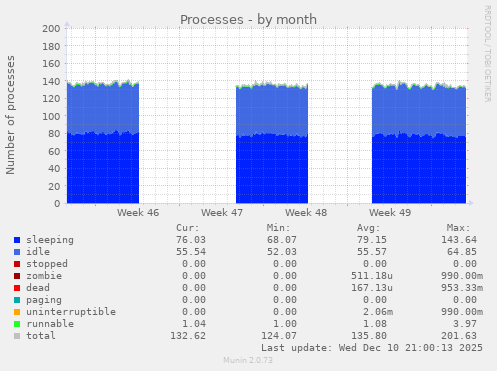This screenshot has height=371, width=497.
Task: Click runnable average value 1.08
Action: point(375,324)
